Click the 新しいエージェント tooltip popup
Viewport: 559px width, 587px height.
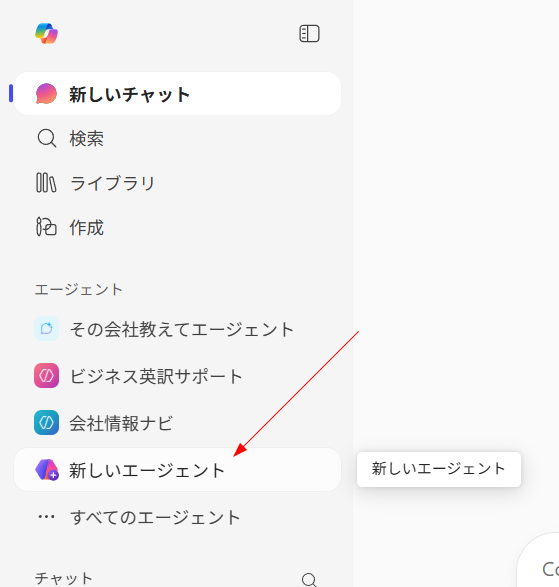tap(439, 469)
